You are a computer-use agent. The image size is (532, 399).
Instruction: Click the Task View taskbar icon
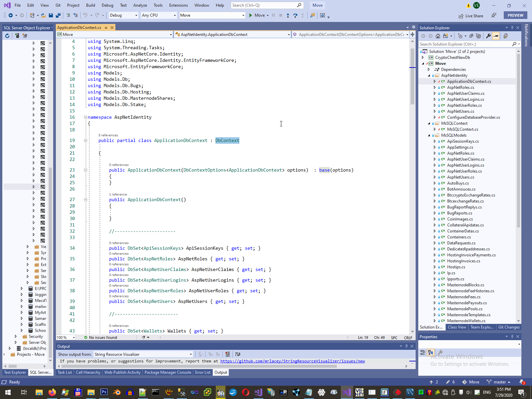(x=24, y=392)
